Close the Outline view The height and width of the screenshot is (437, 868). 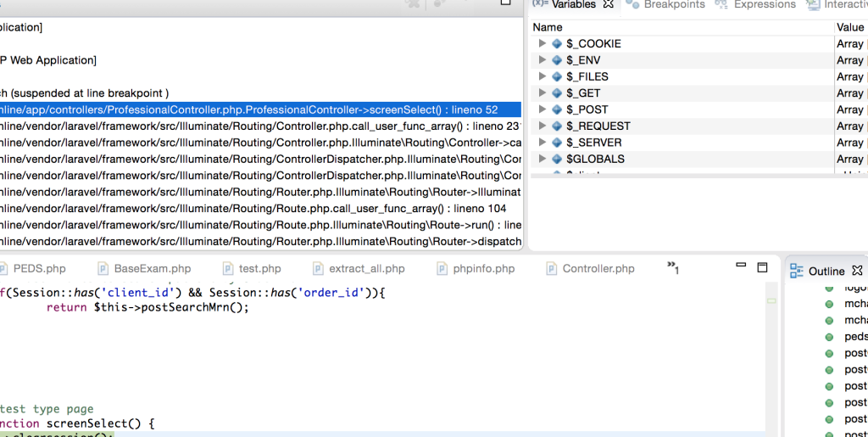[x=857, y=271]
